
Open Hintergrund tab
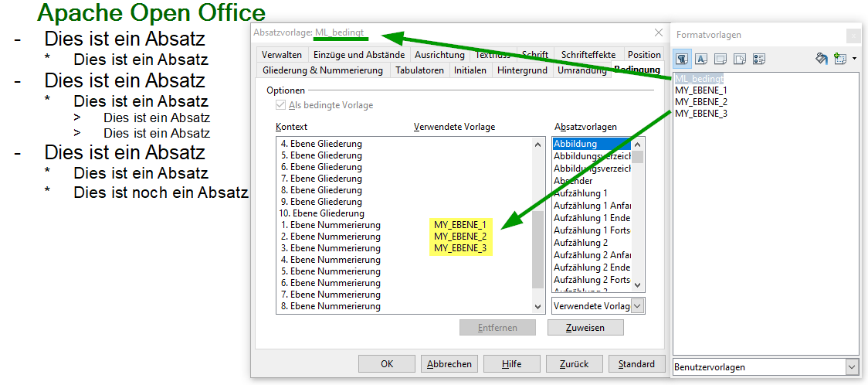[522, 70]
